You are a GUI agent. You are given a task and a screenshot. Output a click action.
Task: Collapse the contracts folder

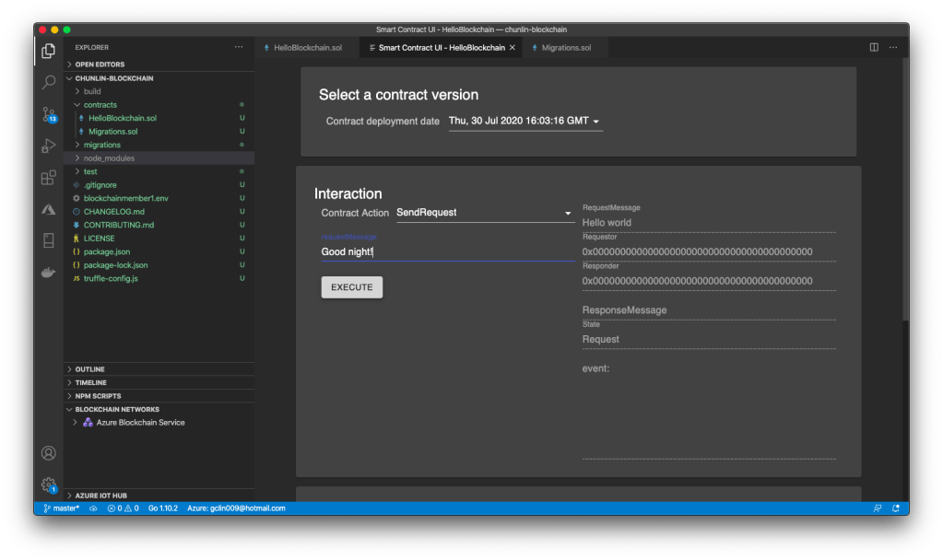(100, 105)
